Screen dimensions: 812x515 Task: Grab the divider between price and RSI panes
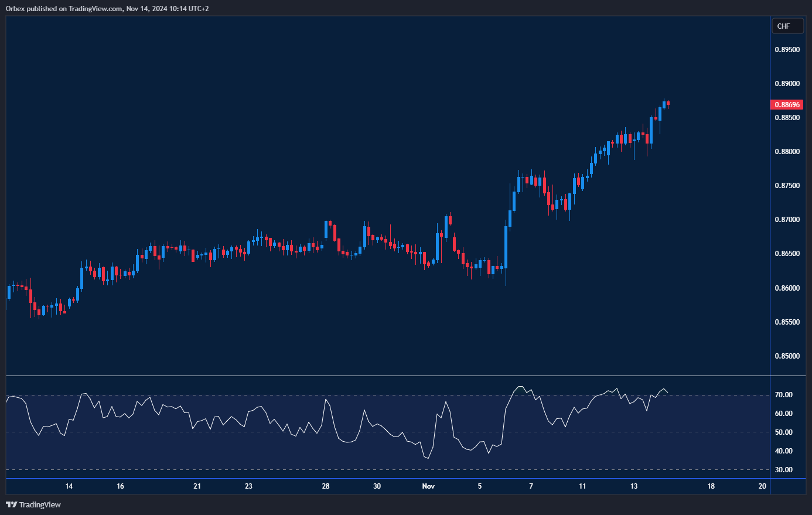coord(387,376)
